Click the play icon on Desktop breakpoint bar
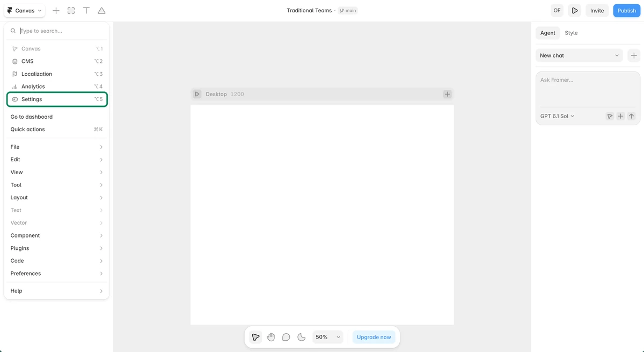The height and width of the screenshot is (352, 644). pos(197,94)
